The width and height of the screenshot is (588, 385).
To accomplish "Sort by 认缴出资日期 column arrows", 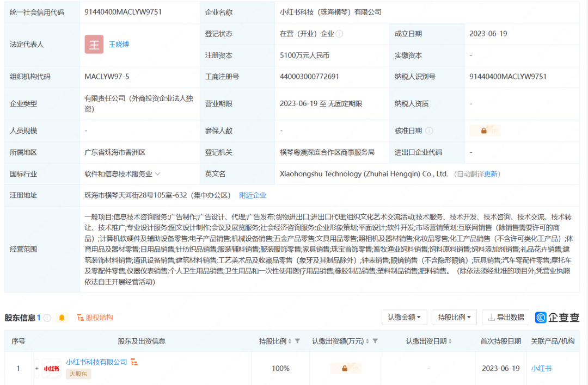I will click(450, 341).
